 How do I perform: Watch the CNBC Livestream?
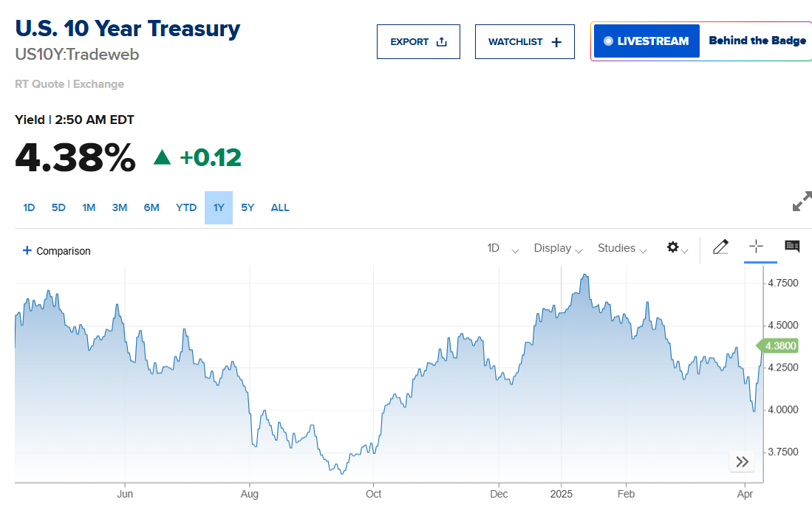pyautogui.click(x=646, y=41)
